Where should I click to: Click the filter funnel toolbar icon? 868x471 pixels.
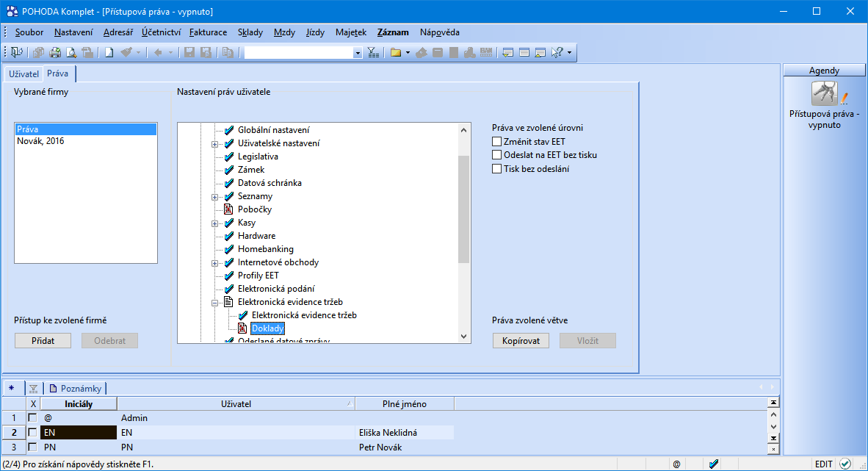click(x=374, y=53)
